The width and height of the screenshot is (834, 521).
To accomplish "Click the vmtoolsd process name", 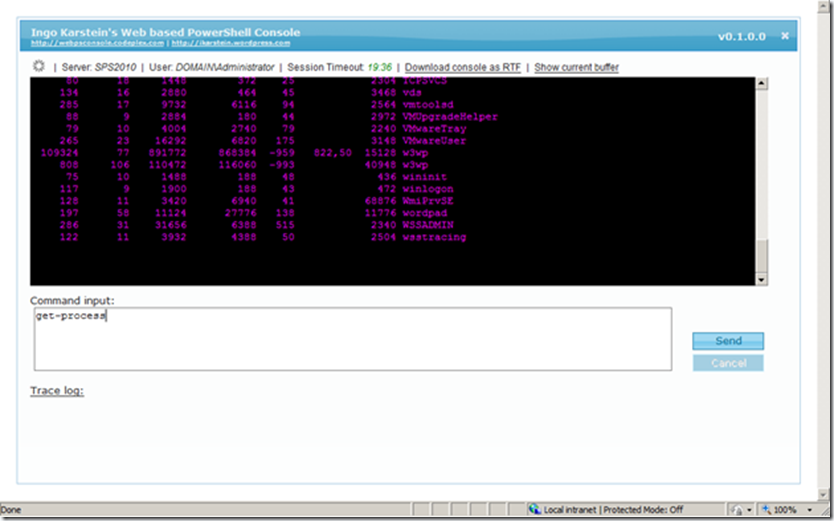I will 428,105.
